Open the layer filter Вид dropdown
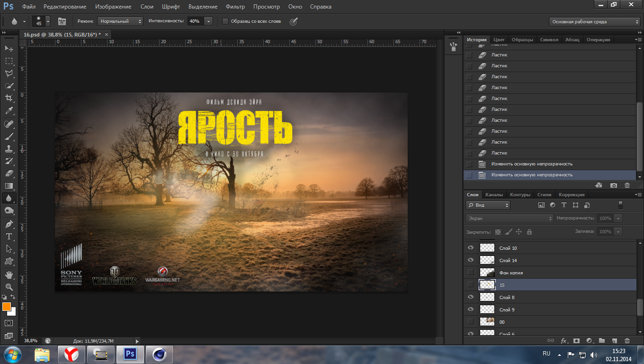Screen dimensions: 644x364 coord(488,205)
